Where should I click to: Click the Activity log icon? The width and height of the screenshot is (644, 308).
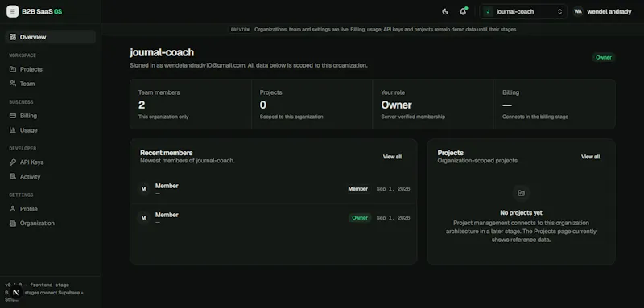[13, 177]
